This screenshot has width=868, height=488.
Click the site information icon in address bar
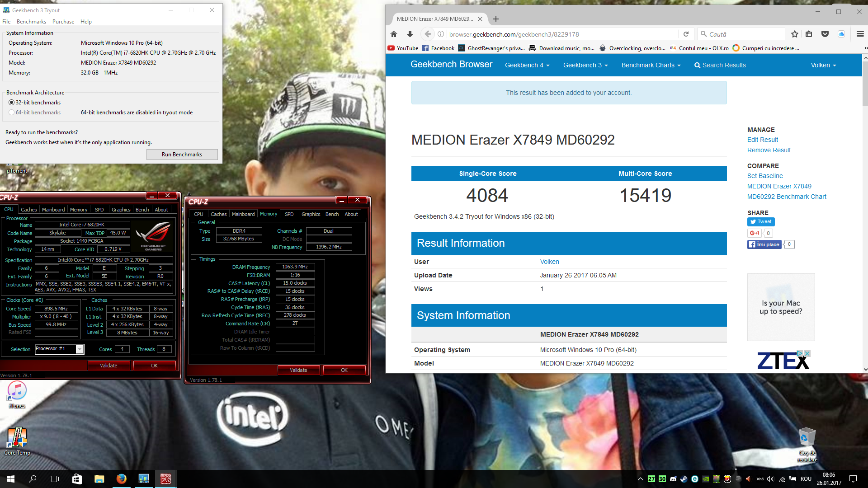point(441,34)
